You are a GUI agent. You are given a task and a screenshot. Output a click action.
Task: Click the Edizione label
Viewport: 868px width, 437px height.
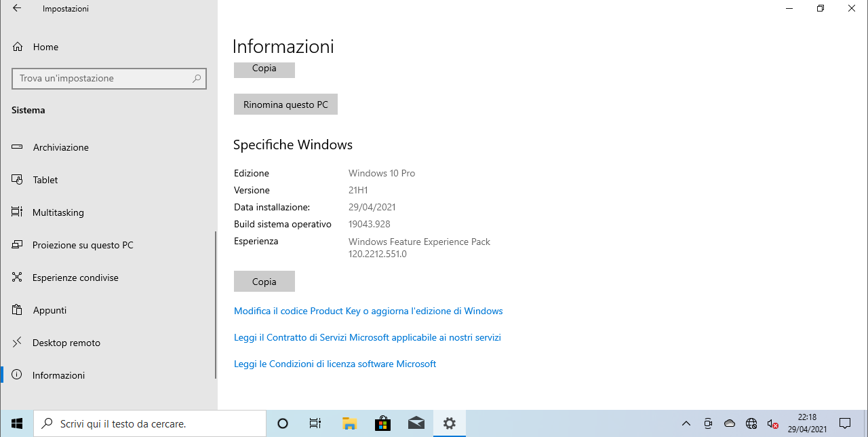(252, 173)
